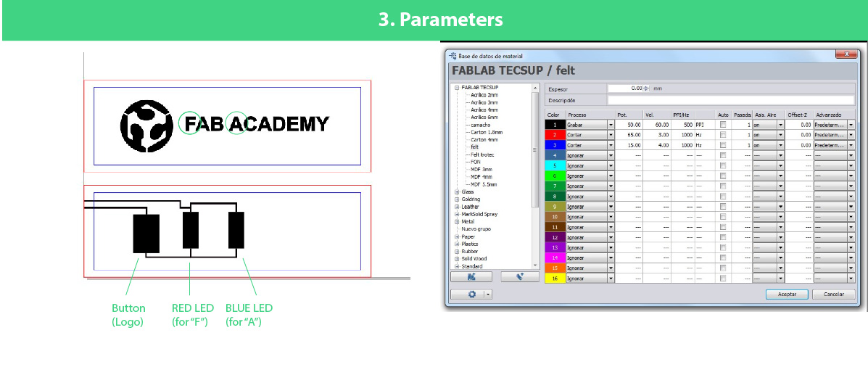Close the Base de datos de material dialog

click(846, 54)
